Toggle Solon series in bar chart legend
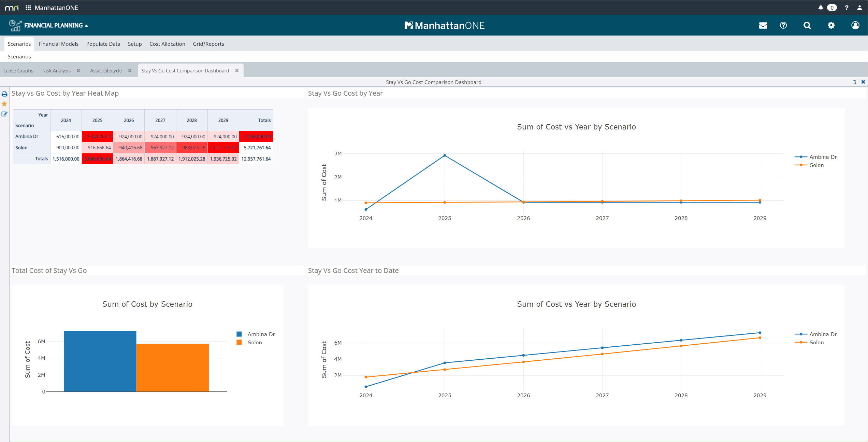The image size is (868, 442). (x=255, y=343)
